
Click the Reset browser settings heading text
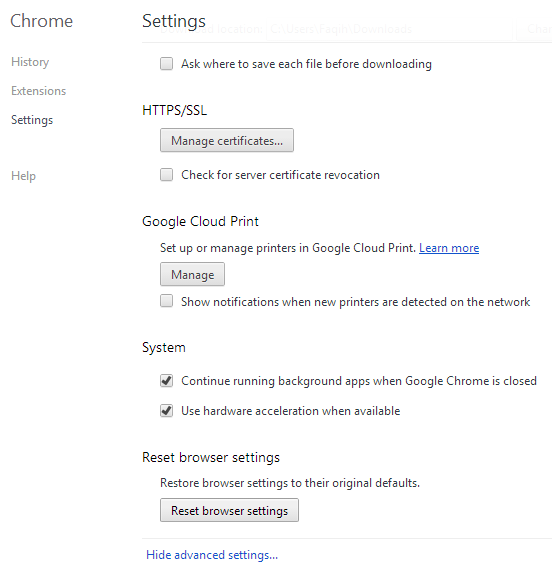(211, 457)
